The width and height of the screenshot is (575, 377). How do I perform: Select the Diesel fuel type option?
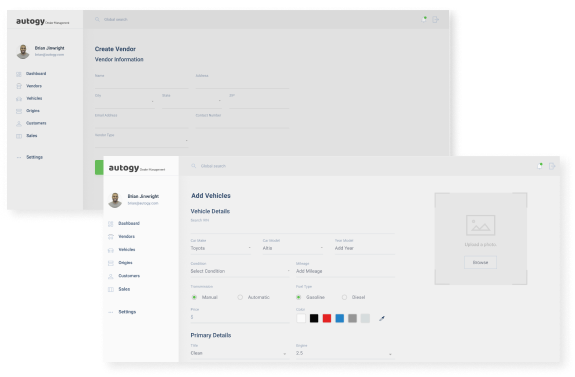point(344,297)
